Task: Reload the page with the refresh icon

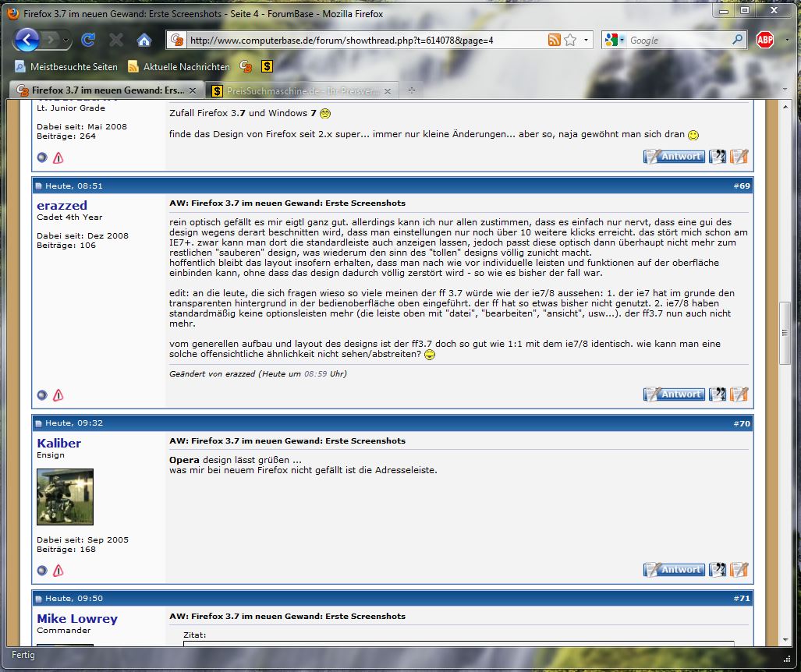Action: pos(88,40)
